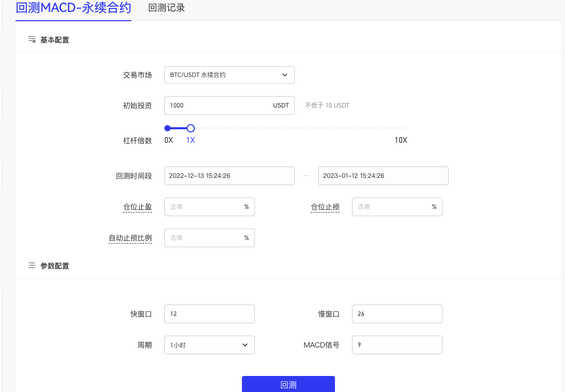Set leverage slider to 10X end
Image resolution: width=565 pixels, height=392 pixels.
tap(405, 128)
